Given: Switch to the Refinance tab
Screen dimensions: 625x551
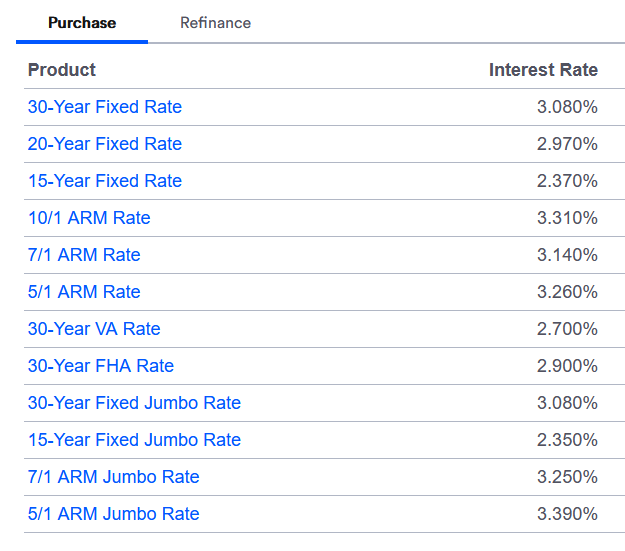Looking at the screenshot, I should click(x=215, y=22).
